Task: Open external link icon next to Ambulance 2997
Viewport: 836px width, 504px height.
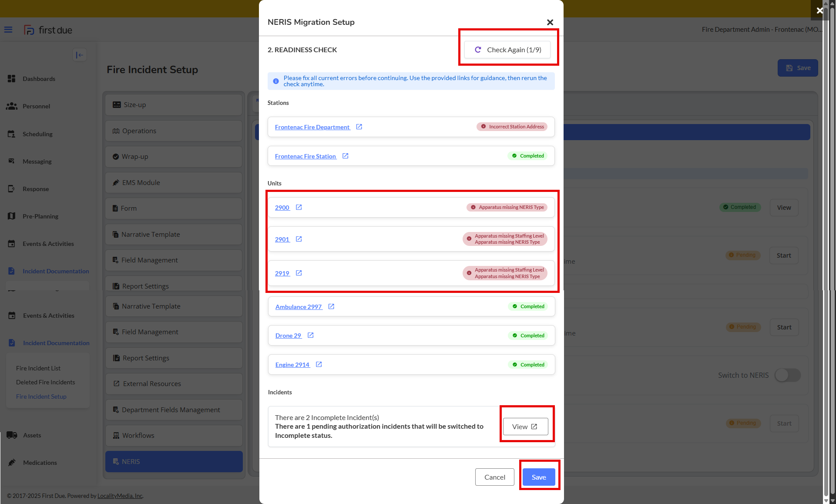Action: 331,307
